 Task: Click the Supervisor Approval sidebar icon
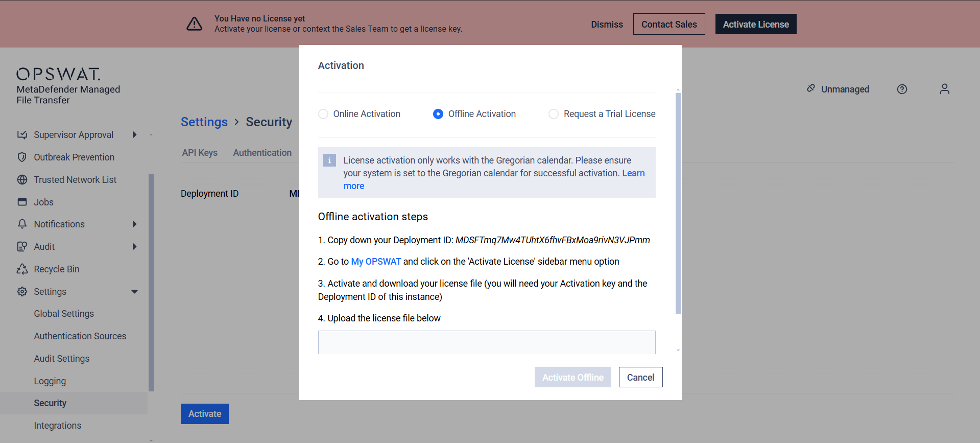[22, 135]
